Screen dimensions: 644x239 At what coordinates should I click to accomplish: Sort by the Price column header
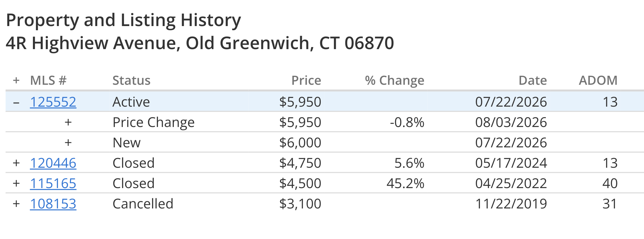click(306, 80)
